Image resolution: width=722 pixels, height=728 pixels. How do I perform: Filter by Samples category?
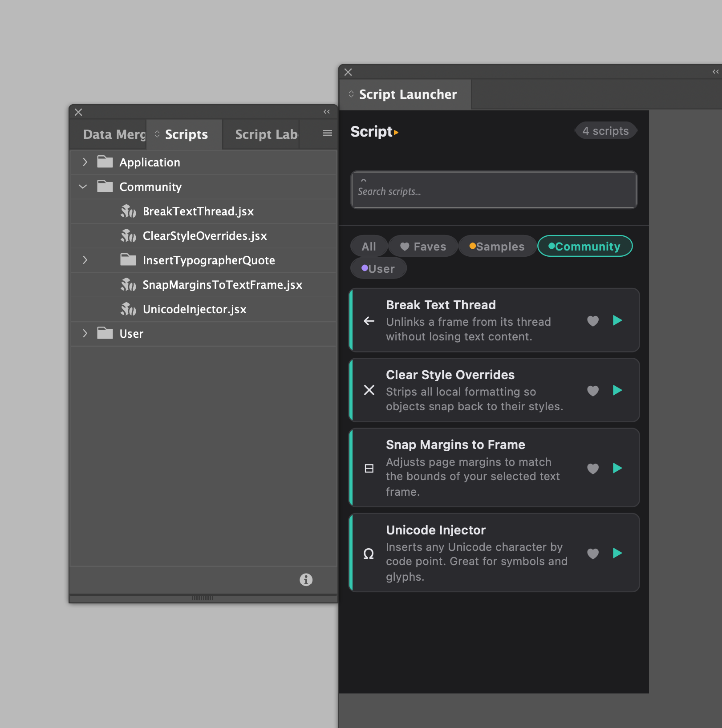point(497,246)
